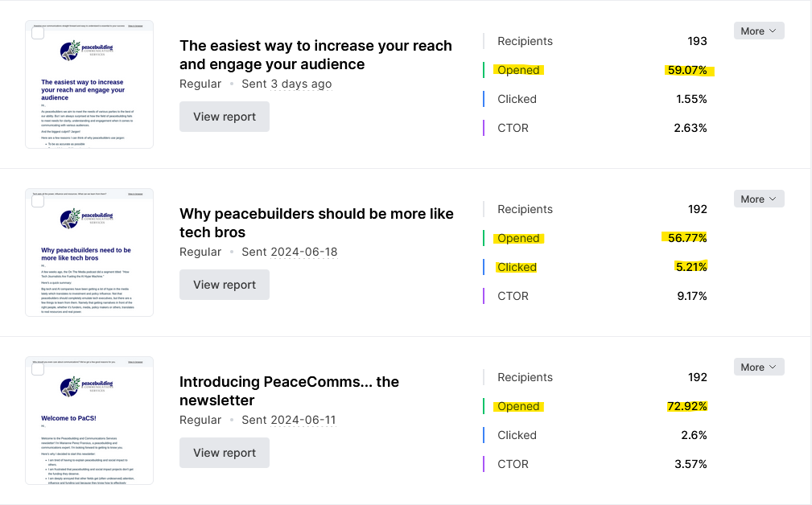Open the 'Introducing PeaceComms... the newsletter' title link
The width and height of the screenshot is (812, 505).
[289, 391]
